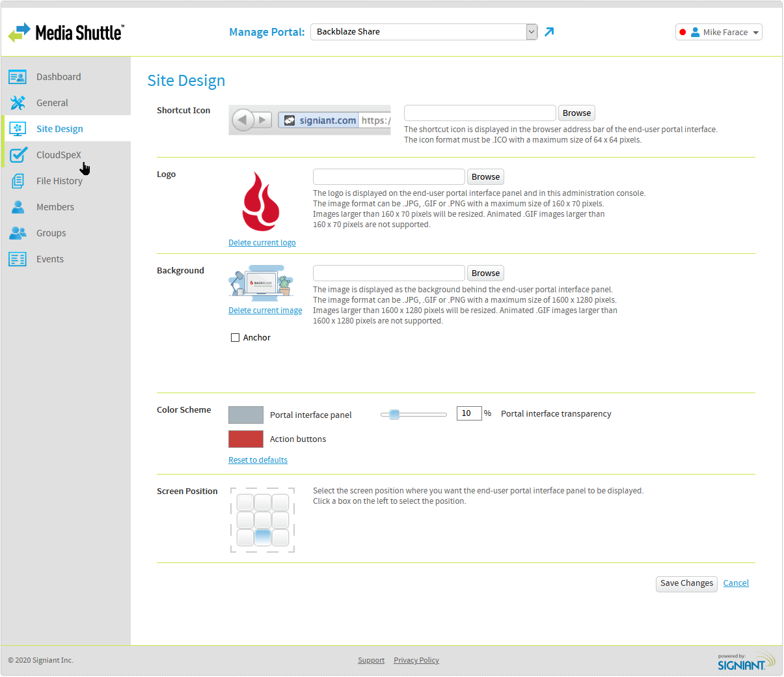
Task: Click the Logo file path field
Action: pos(389,176)
